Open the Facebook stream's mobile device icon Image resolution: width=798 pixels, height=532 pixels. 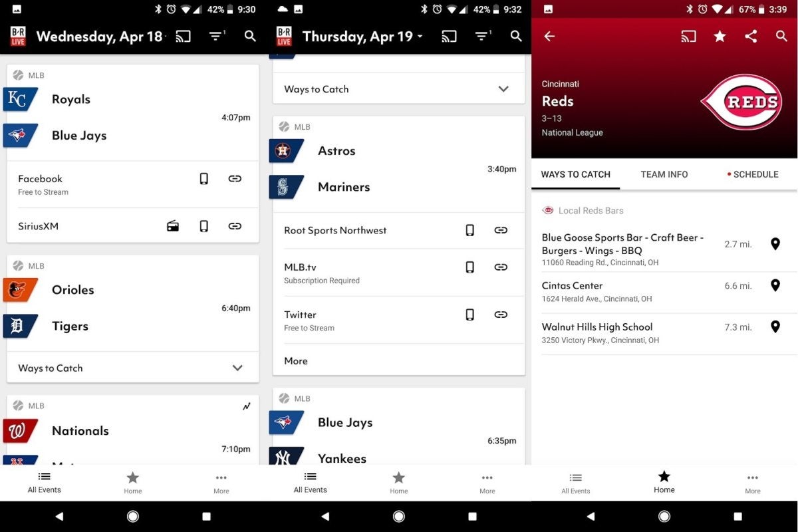click(x=204, y=179)
